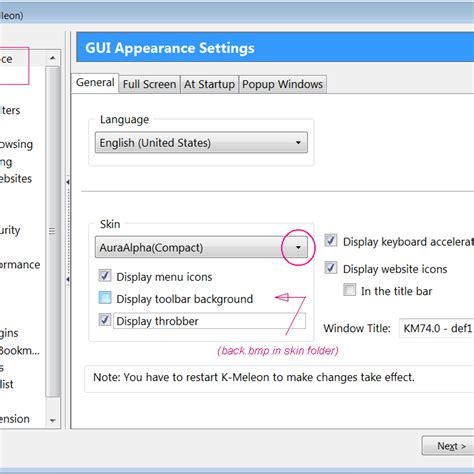
Task: Uncheck Display website icons
Action: coord(331,268)
